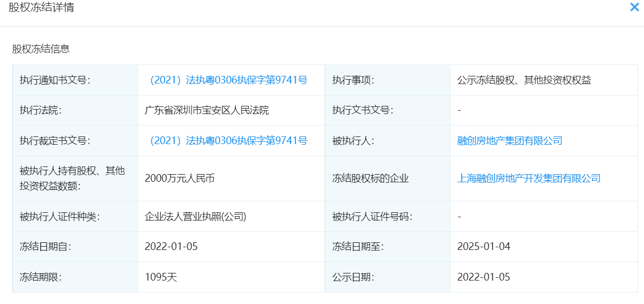This screenshot has height=304, width=644.
Task: Click the 被执行人证件种类 field label
Action: pyautogui.click(x=59, y=216)
